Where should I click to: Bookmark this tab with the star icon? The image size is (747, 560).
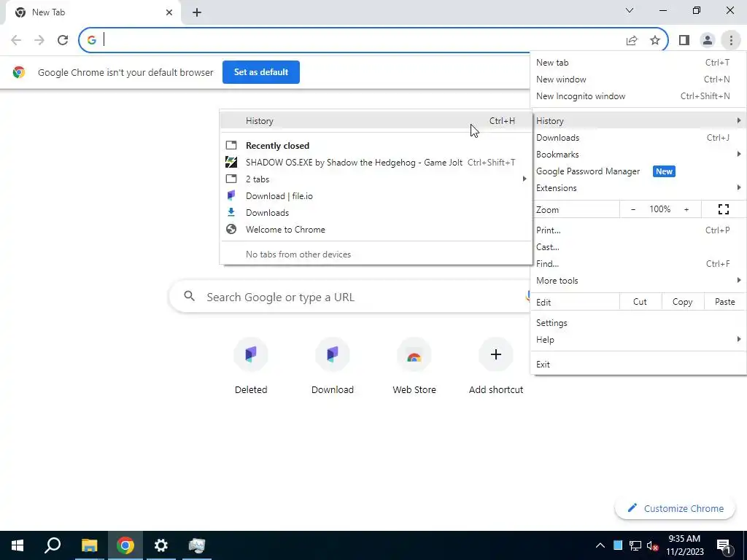coord(655,41)
